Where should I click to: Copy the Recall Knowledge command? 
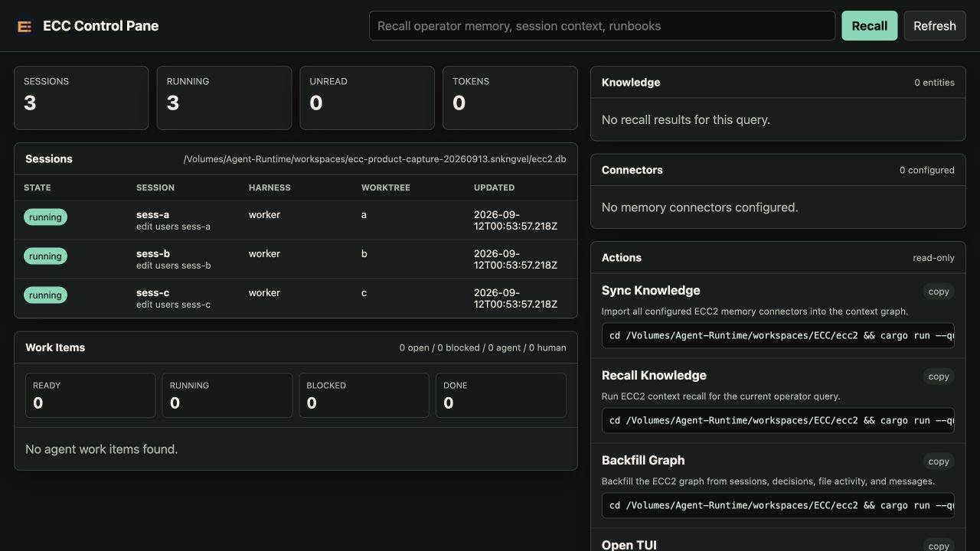click(x=938, y=377)
